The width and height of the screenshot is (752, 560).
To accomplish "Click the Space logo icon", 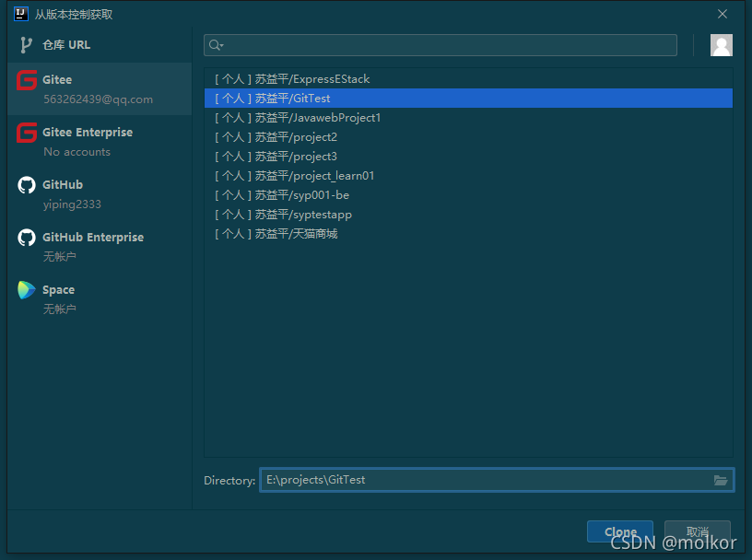I will (27, 289).
